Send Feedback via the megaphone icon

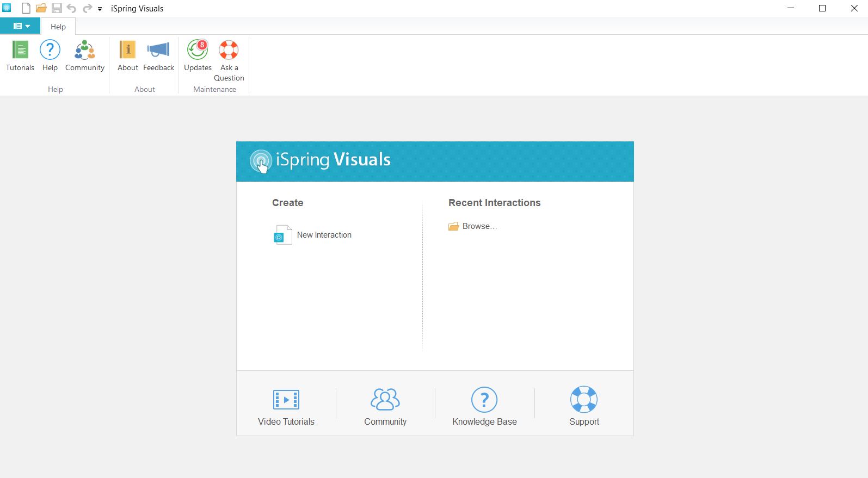(158, 55)
